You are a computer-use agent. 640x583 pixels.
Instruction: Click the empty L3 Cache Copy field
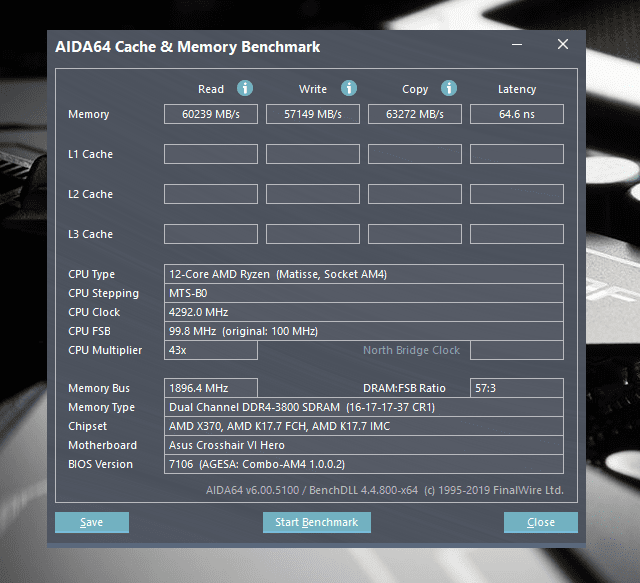(415, 234)
